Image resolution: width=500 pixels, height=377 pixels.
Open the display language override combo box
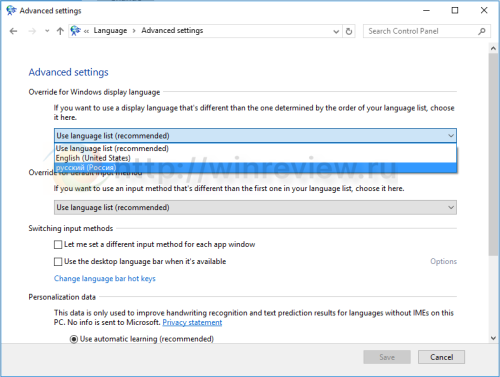255,136
